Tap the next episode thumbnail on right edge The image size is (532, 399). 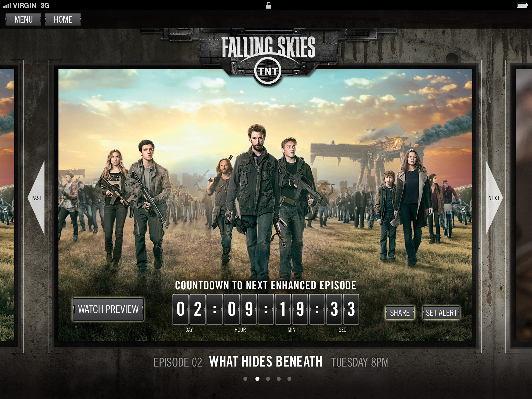[524, 205]
